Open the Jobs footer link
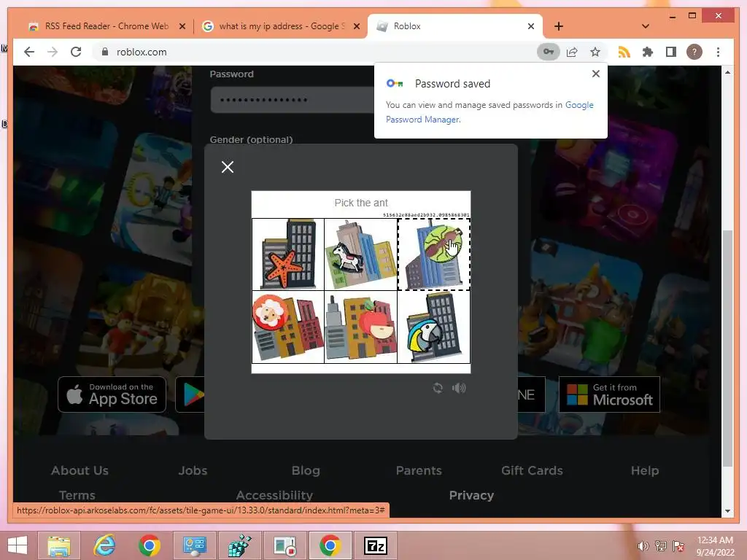Image resolution: width=747 pixels, height=560 pixels. click(x=193, y=470)
